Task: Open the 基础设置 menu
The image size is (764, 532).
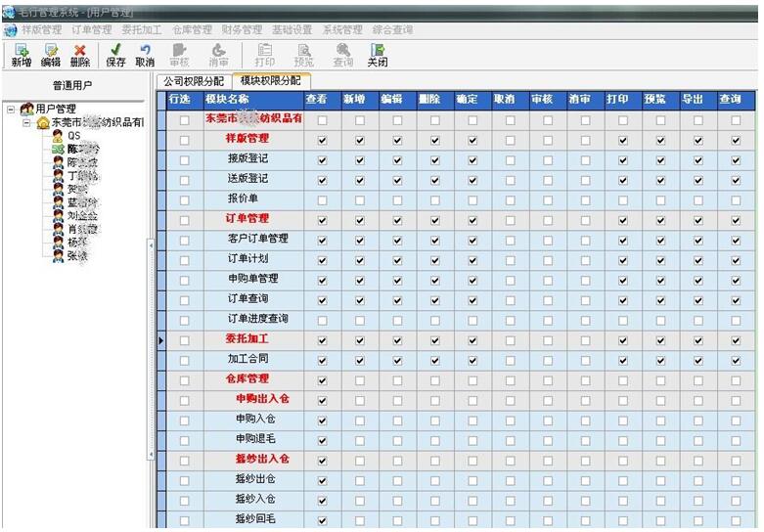Action: click(x=292, y=29)
